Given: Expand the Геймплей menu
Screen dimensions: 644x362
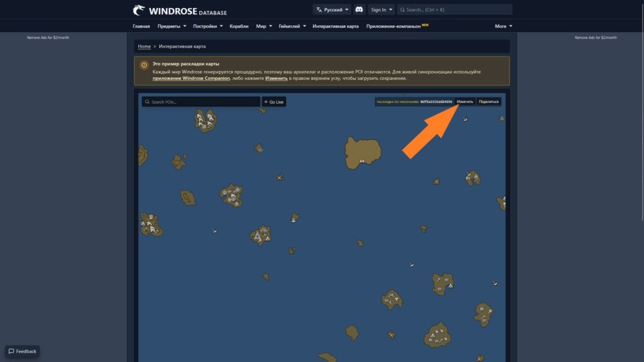Looking at the screenshot, I should [x=292, y=26].
